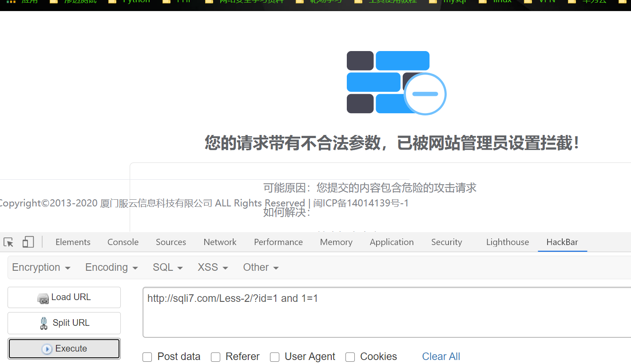Viewport: 631px width, 364px height.
Task: Click the firewall block illustration
Action: [396, 83]
